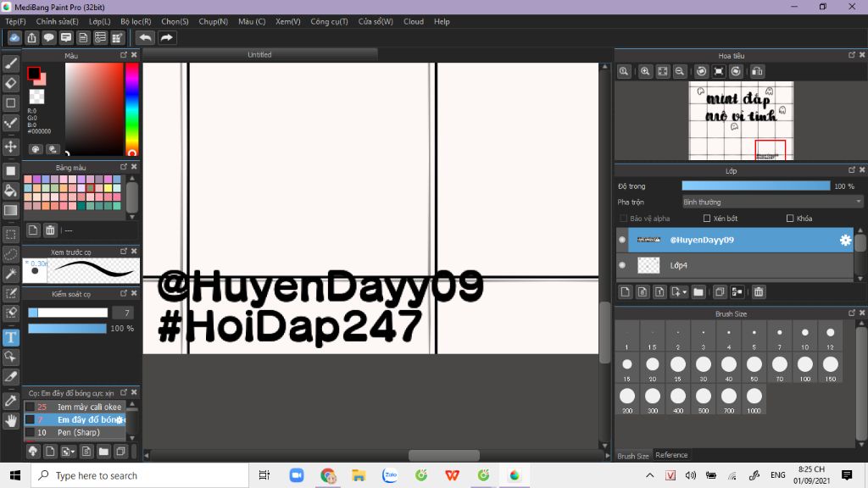Open Zalo from the taskbar
Screen dimensions: 868x488
pos(390,475)
